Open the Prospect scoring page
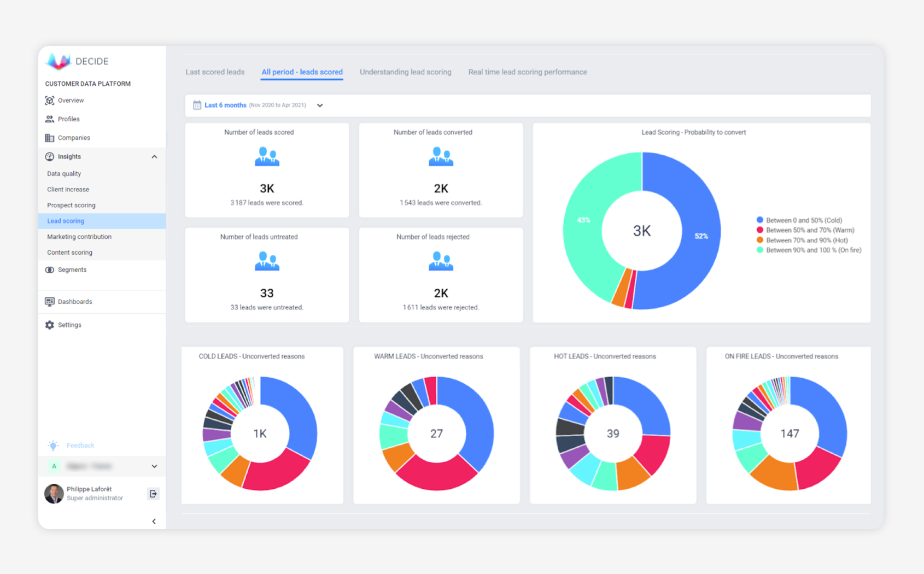The height and width of the screenshot is (574, 924). (71, 205)
